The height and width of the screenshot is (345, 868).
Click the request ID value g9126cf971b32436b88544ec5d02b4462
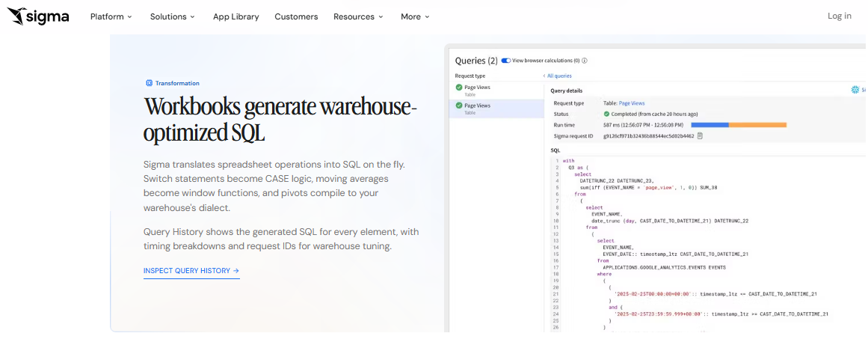[648, 135]
